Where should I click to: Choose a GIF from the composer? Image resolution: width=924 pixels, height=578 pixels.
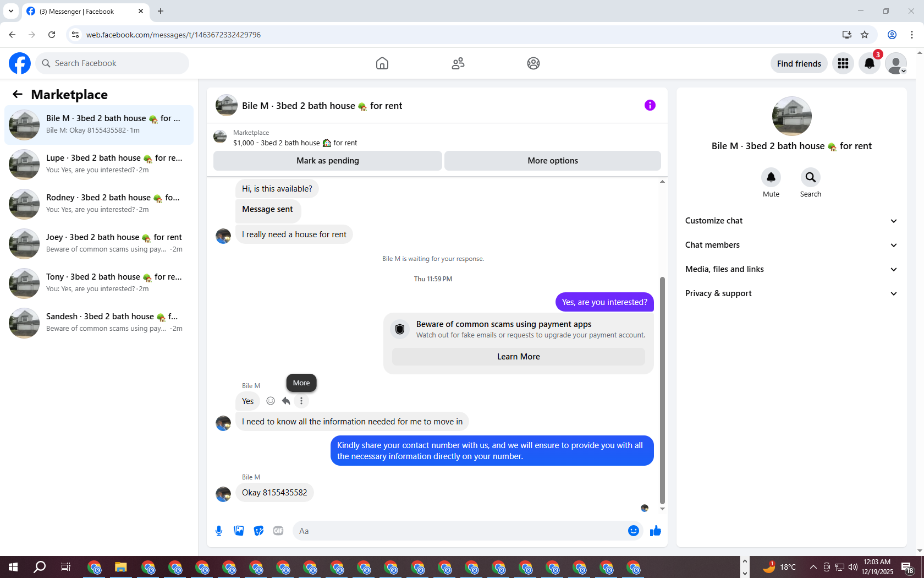pos(278,531)
